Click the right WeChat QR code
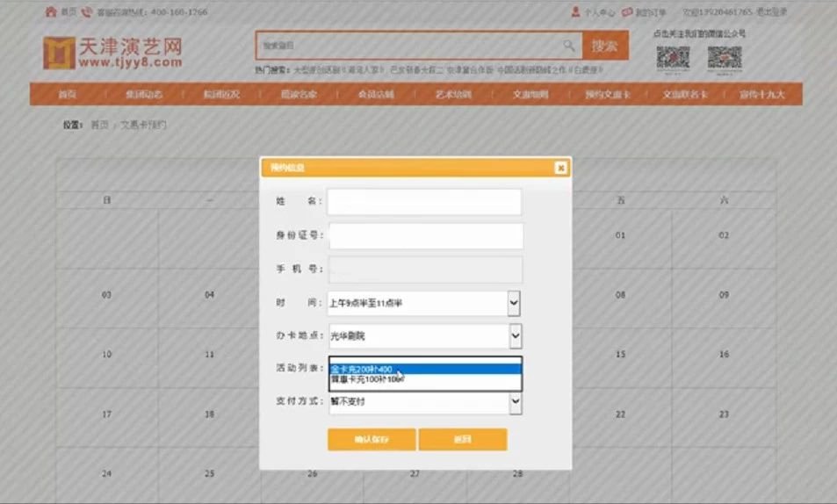The height and width of the screenshot is (504, 837). (725, 59)
